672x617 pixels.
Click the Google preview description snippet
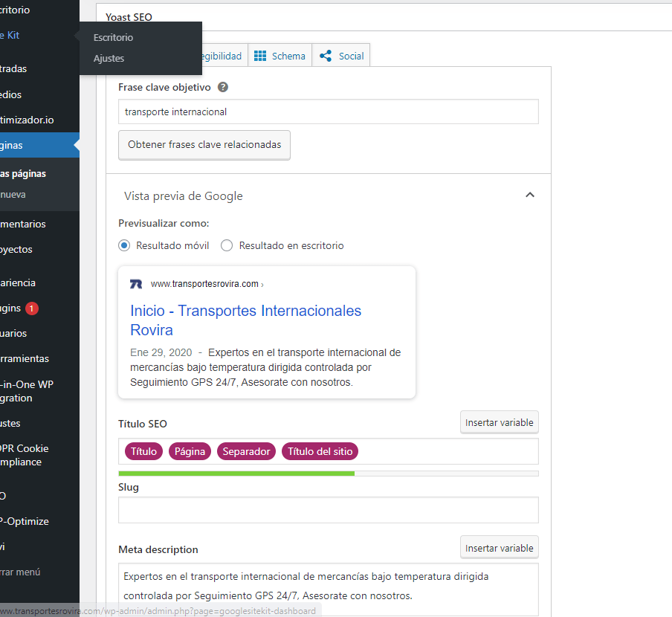point(265,367)
